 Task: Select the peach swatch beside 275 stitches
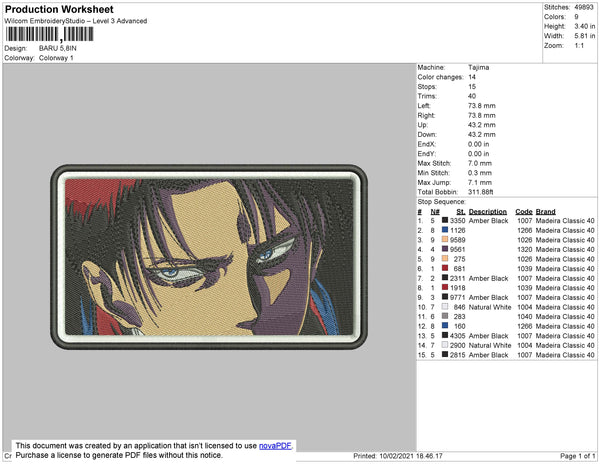[445, 259]
